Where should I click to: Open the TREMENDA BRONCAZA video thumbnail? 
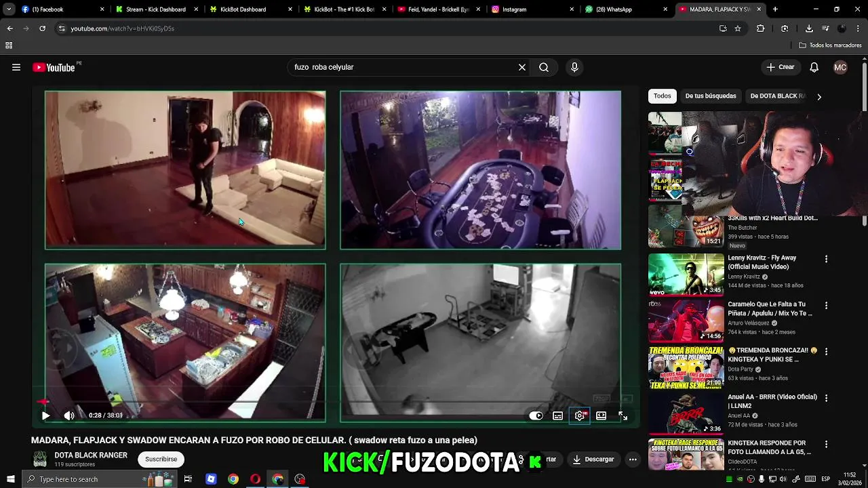(x=686, y=367)
